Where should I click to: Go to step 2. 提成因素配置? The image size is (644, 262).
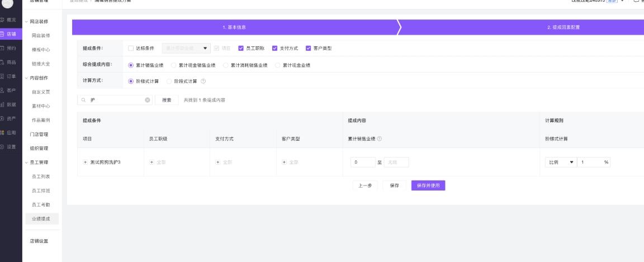563,27
